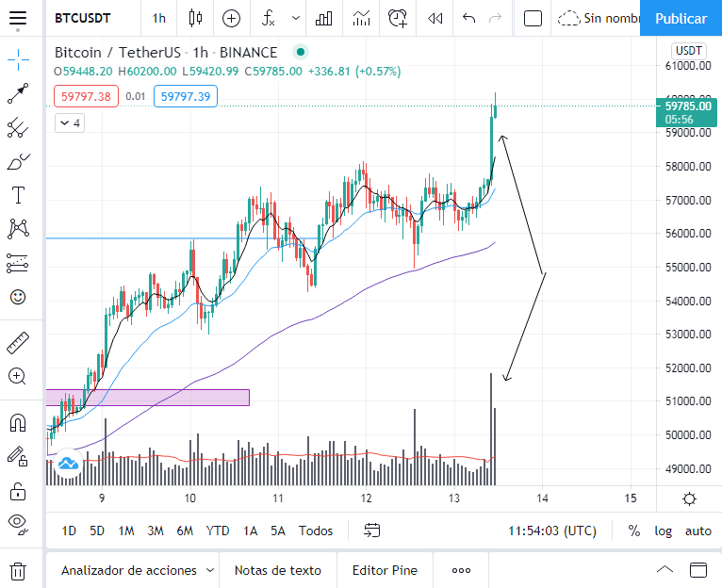
Task: Select the trend line drawing tool
Action: [18, 93]
